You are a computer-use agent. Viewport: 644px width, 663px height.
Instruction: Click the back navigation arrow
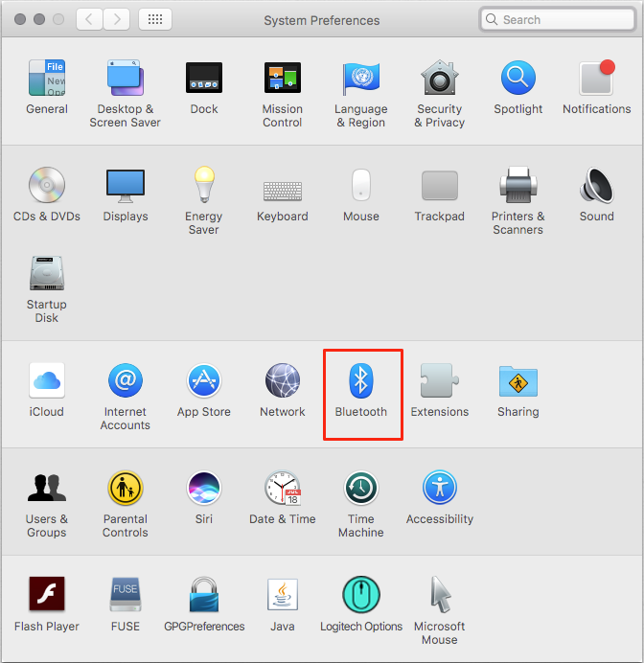(89, 19)
